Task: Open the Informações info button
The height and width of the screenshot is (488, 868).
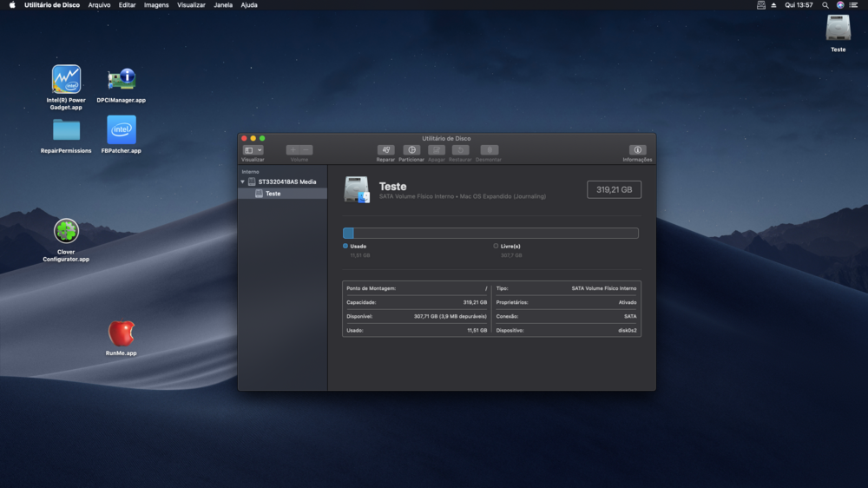Action: click(x=637, y=150)
